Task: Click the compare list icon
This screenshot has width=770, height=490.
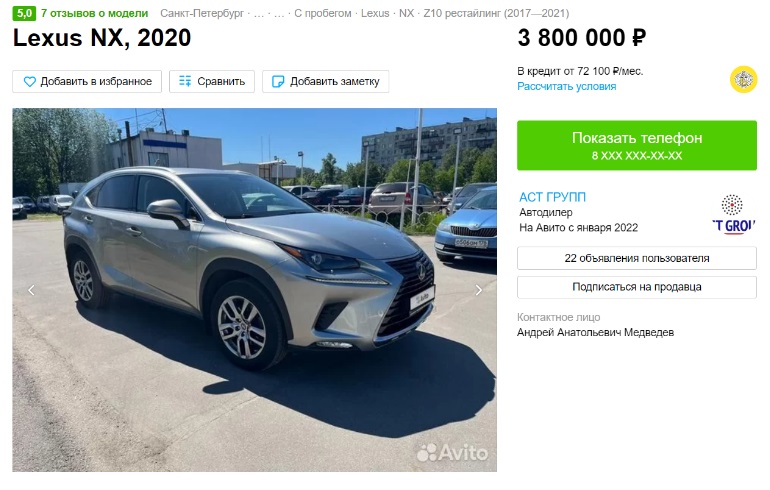Action: click(x=185, y=81)
